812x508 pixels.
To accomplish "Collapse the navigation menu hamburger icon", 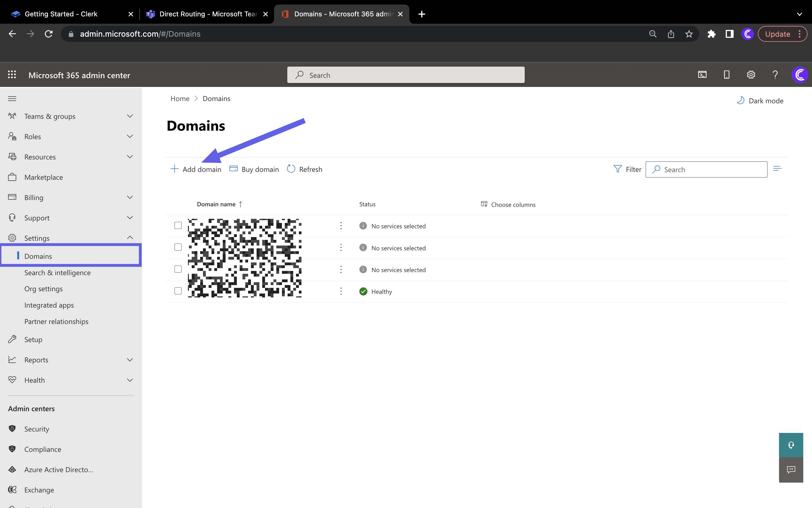I will [x=12, y=98].
